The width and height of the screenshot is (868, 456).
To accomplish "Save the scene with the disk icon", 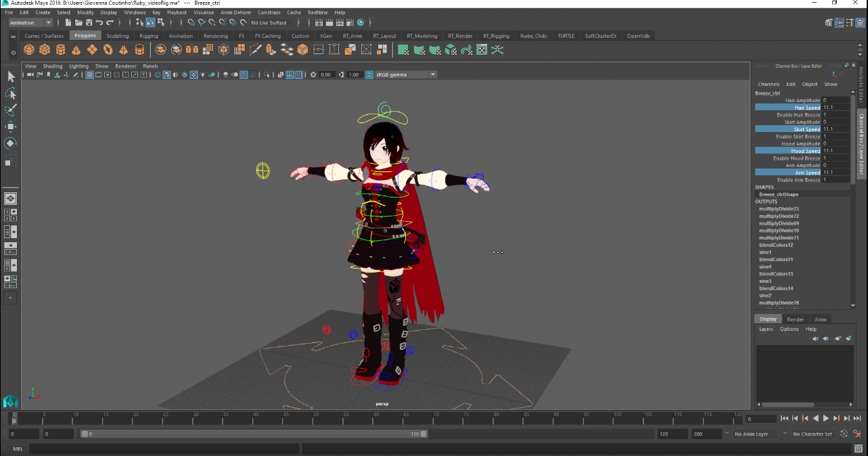I will tap(89, 23).
